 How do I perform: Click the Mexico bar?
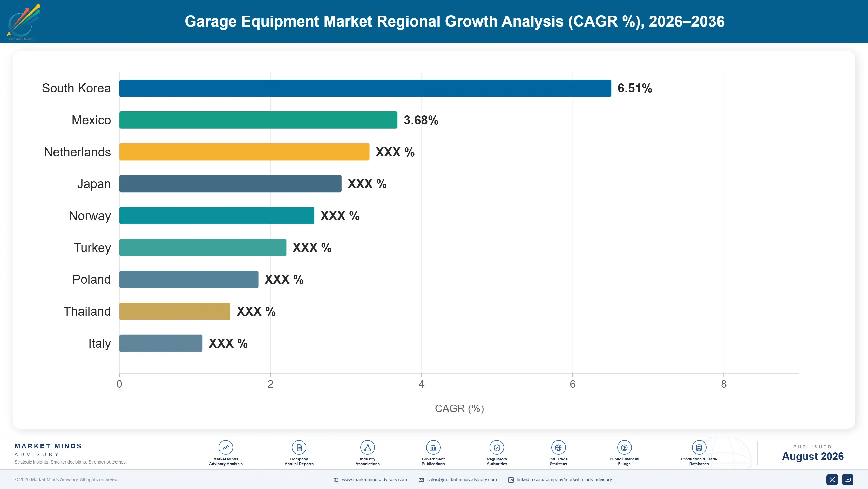point(259,120)
